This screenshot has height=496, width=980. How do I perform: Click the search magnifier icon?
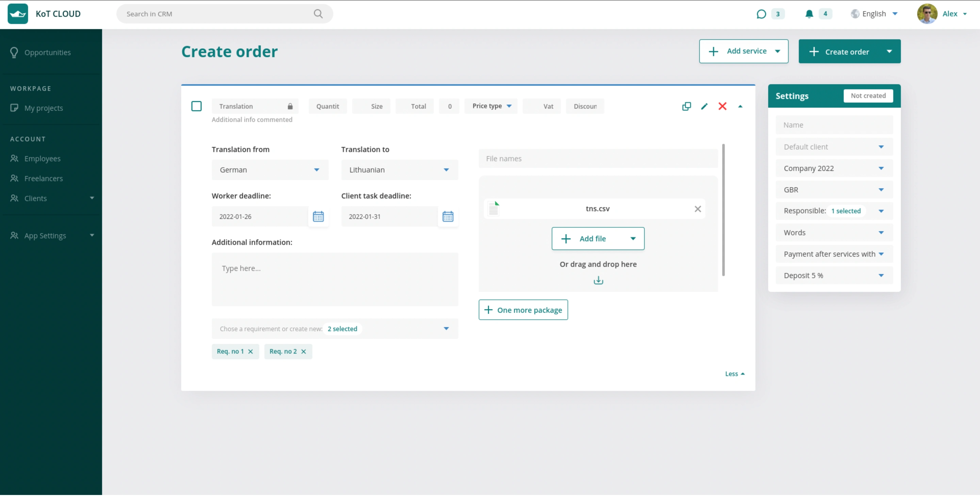click(x=318, y=14)
